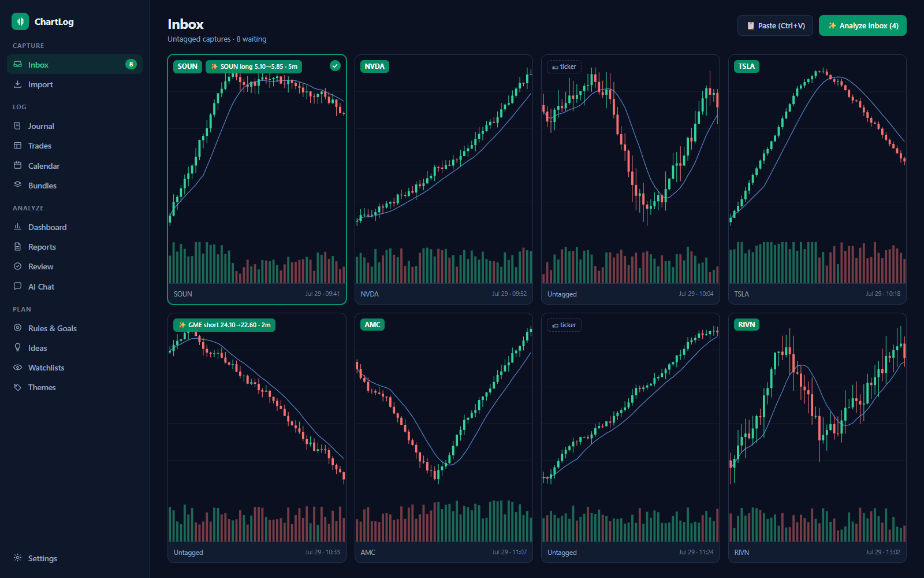The height and width of the screenshot is (578, 924).
Task: Click the sparkle icon in Analyze inbox button
Action: coord(832,25)
